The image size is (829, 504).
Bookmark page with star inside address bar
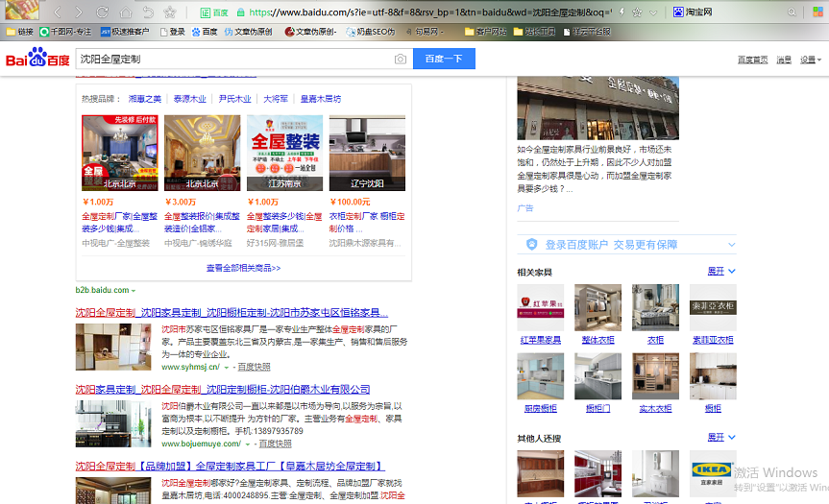pos(637,12)
